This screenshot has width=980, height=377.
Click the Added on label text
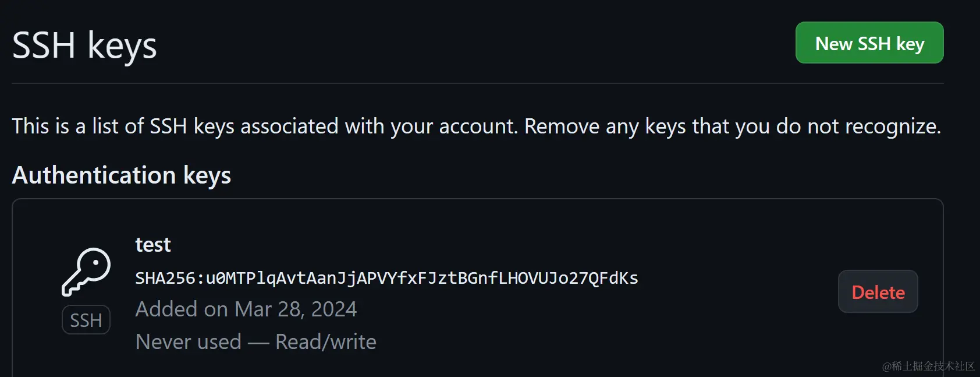coord(182,309)
